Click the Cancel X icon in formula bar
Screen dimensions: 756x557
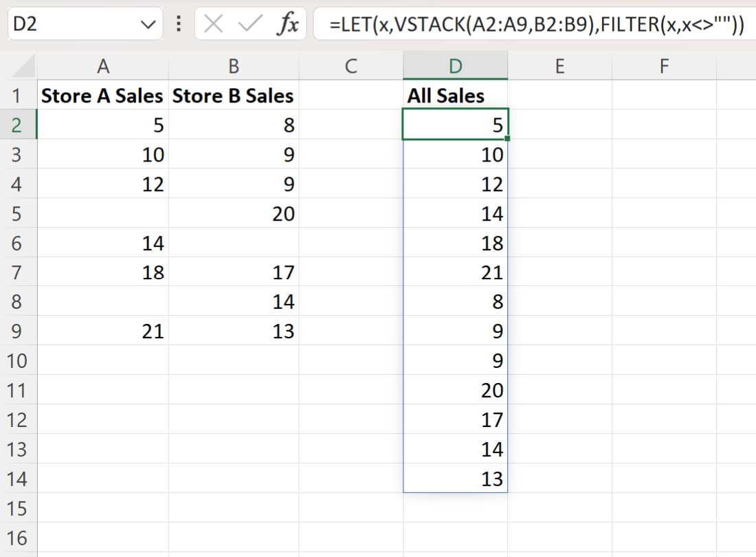click(x=214, y=25)
